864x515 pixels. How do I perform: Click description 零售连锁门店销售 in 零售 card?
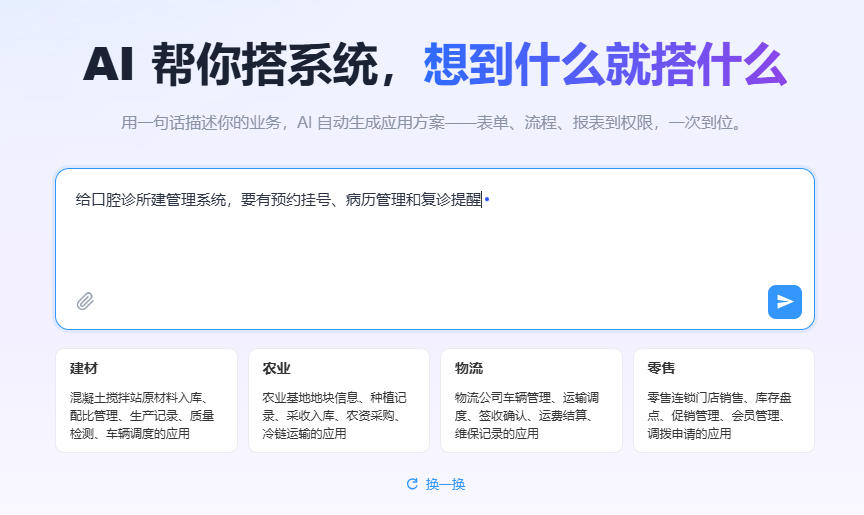695,398
